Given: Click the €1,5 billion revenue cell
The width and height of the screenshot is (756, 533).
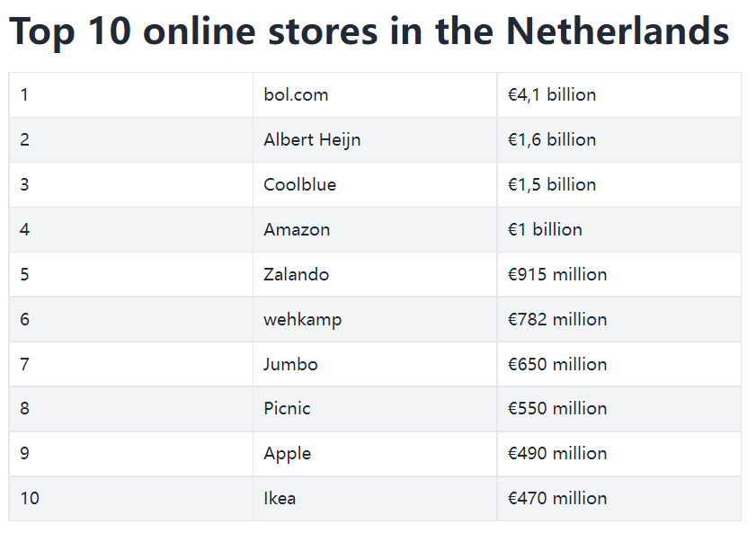Looking at the screenshot, I should point(551,185).
